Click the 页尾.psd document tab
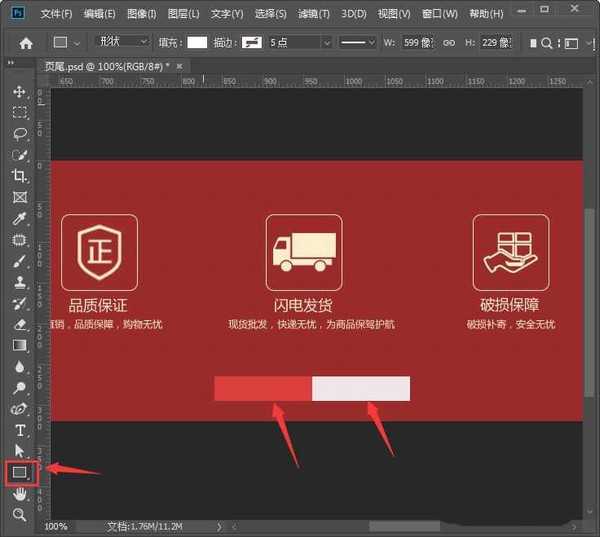Screen dimensions: 600x537 106,64
